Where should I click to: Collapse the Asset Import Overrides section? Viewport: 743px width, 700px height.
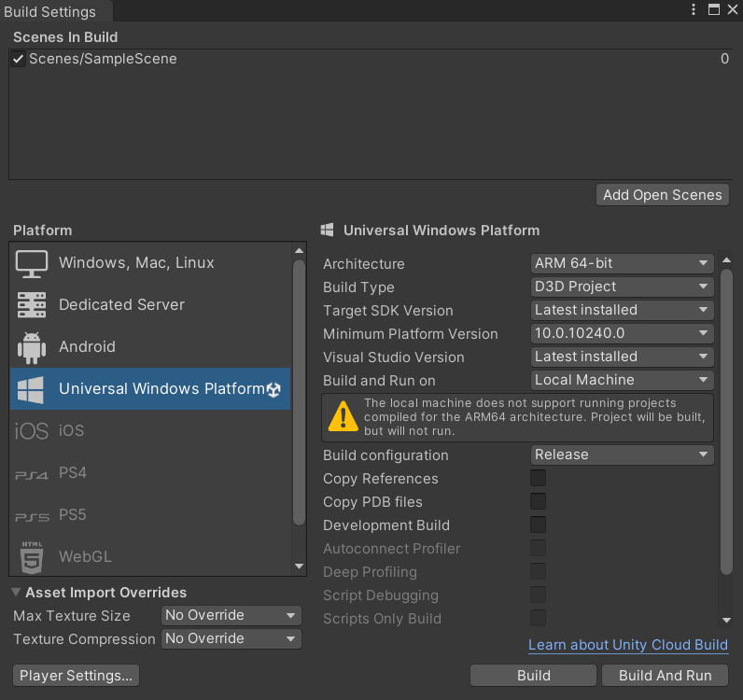pos(16,592)
